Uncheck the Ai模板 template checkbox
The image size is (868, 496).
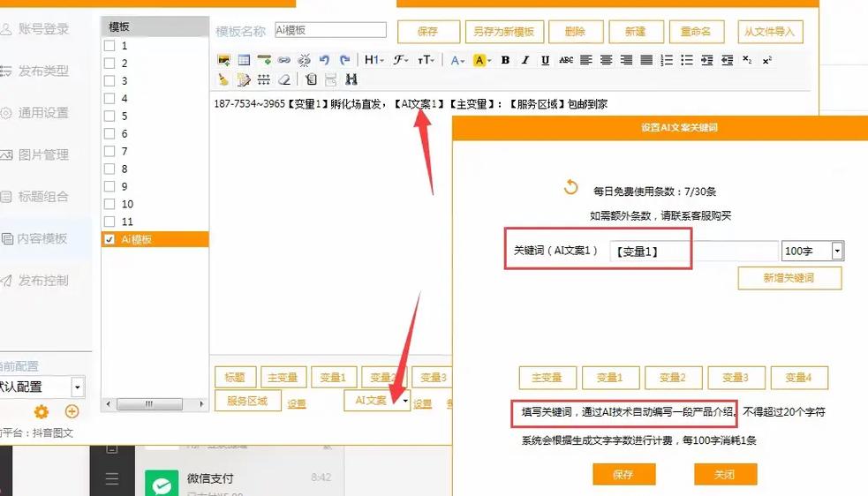tap(109, 239)
